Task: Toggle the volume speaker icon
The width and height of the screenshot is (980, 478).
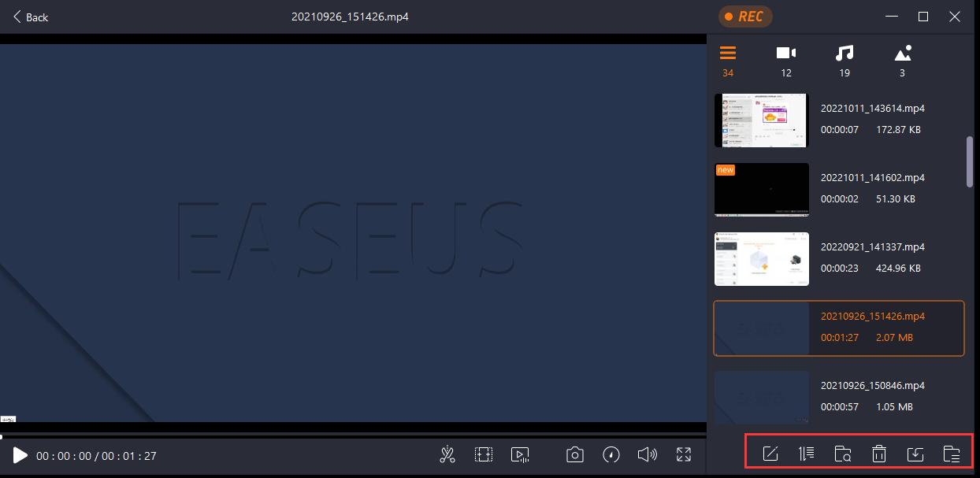Action: point(648,454)
